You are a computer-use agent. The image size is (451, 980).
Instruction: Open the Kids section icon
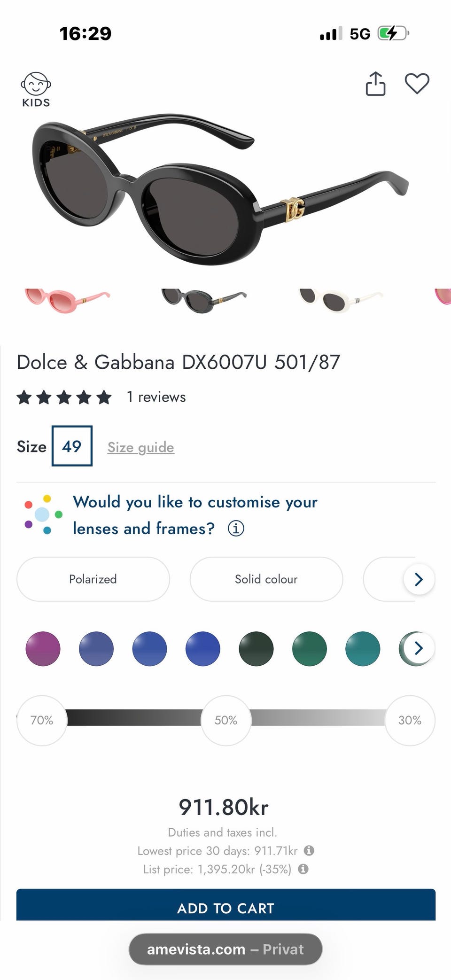pyautogui.click(x=36, y=89)
